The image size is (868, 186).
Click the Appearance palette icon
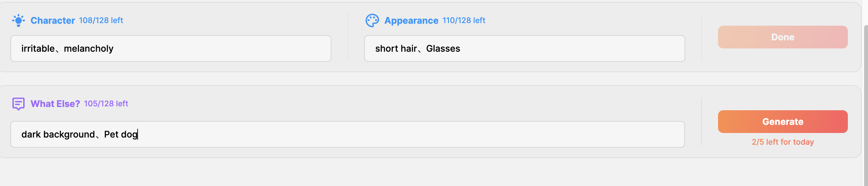coord(372,20)
